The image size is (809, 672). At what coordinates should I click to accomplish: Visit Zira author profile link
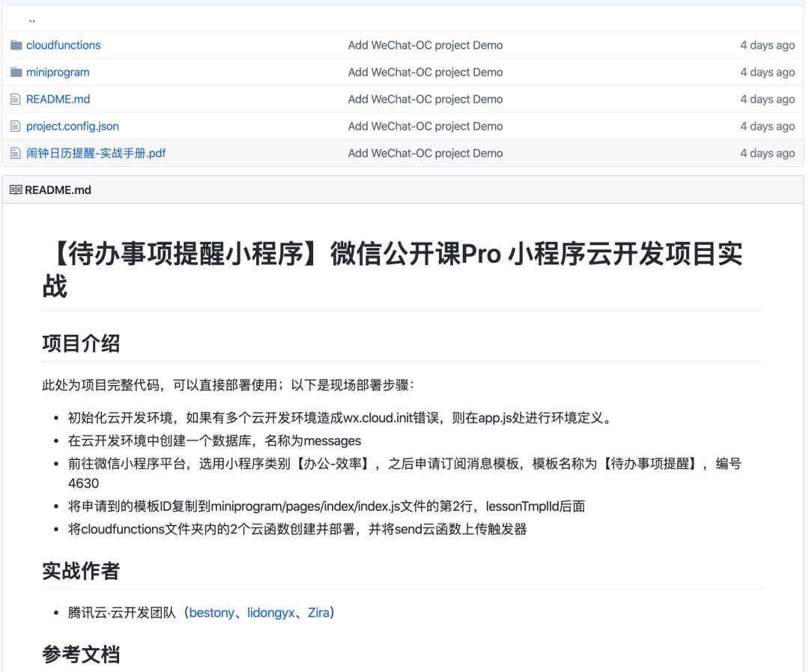(x=318, y=613)
